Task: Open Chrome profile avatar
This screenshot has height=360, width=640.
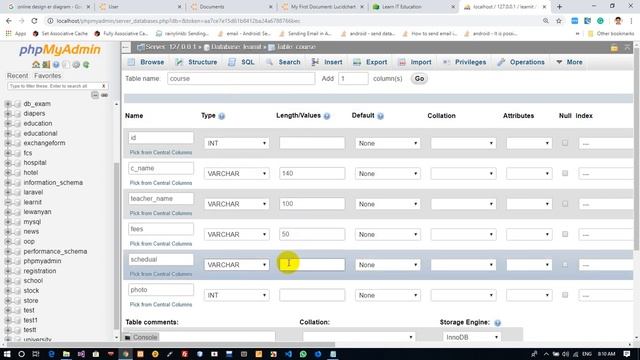Action: click(x=618, y=21)
